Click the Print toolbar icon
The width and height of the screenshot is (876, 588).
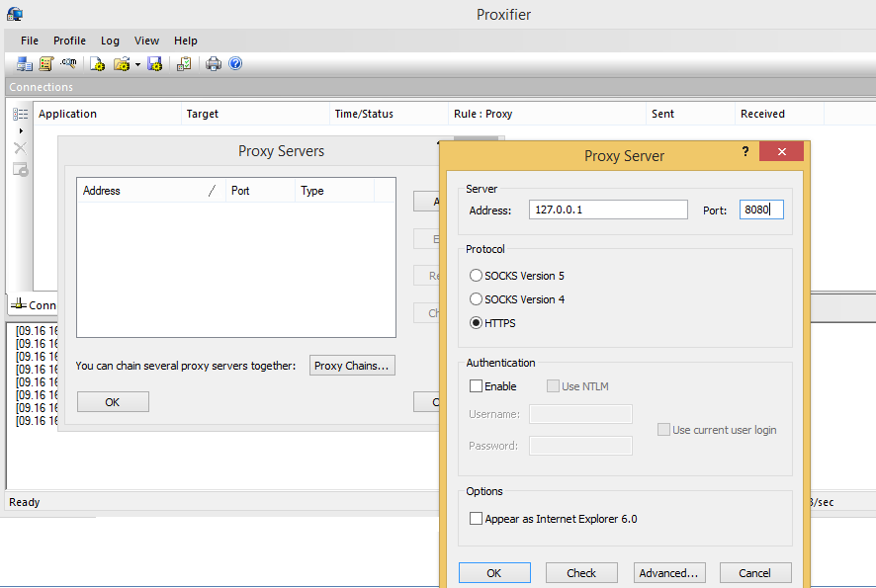point(212,63)
